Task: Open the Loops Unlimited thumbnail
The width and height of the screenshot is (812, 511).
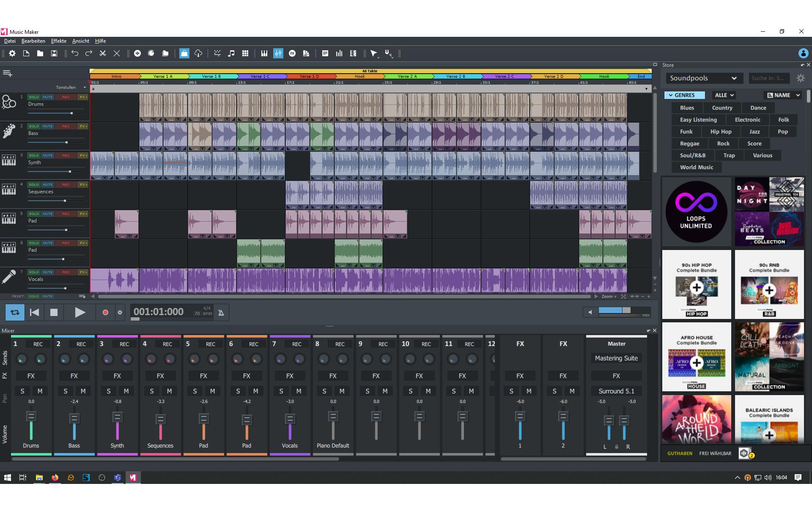Action: [x=696, y=212]
